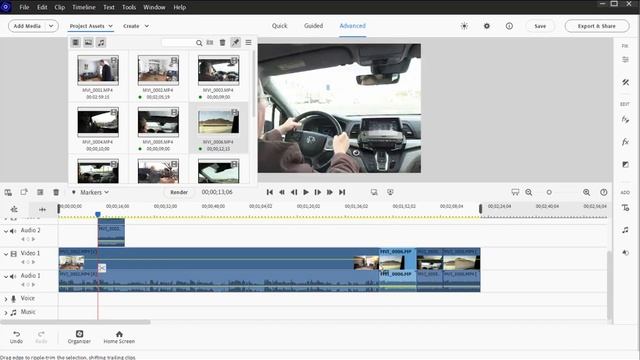Screen dimensions: 640x360
Task: Adjust the timeline zoom slider handle
Action: pyautogui.click(x=549, y=192)
